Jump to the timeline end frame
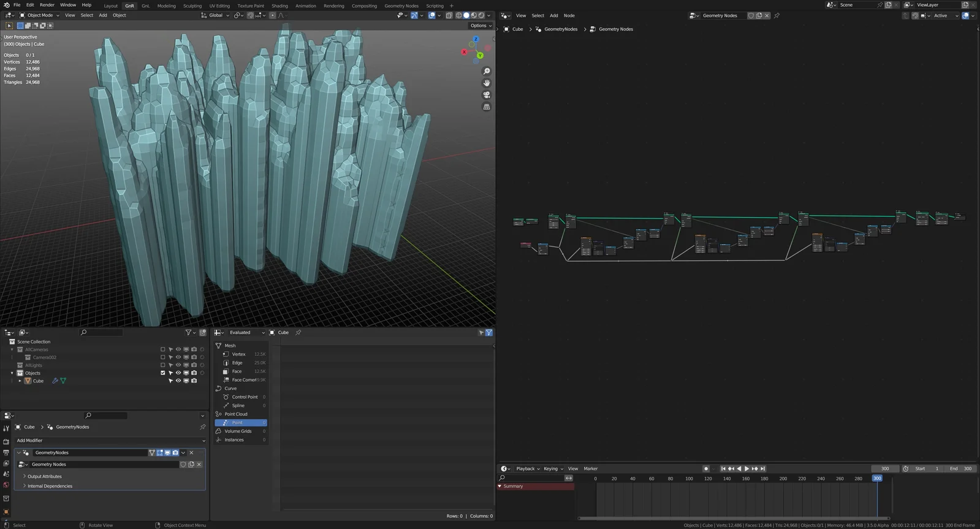Image resolution: width=980 pixels, height=529 pixels. tap(763, 469)
